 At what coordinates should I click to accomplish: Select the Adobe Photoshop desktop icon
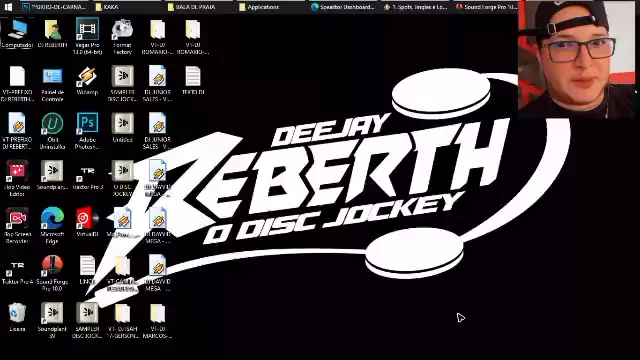coord(87,131)
